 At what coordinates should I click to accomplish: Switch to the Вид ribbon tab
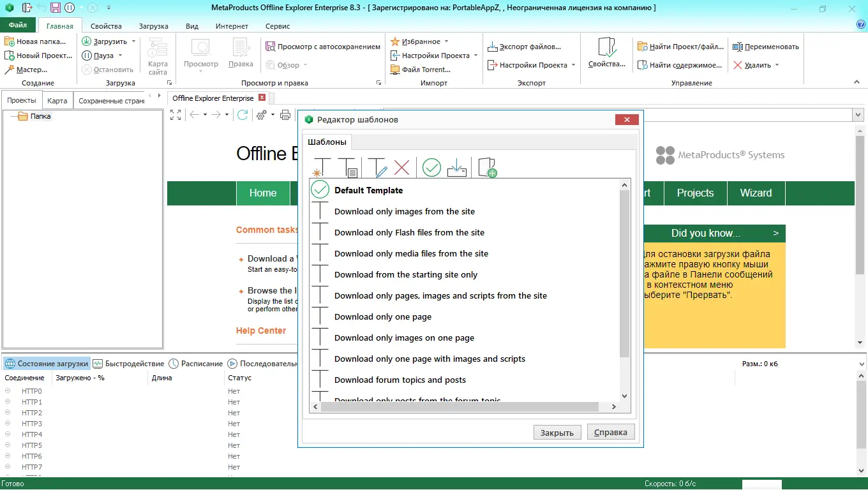click(x=192, y=26)
